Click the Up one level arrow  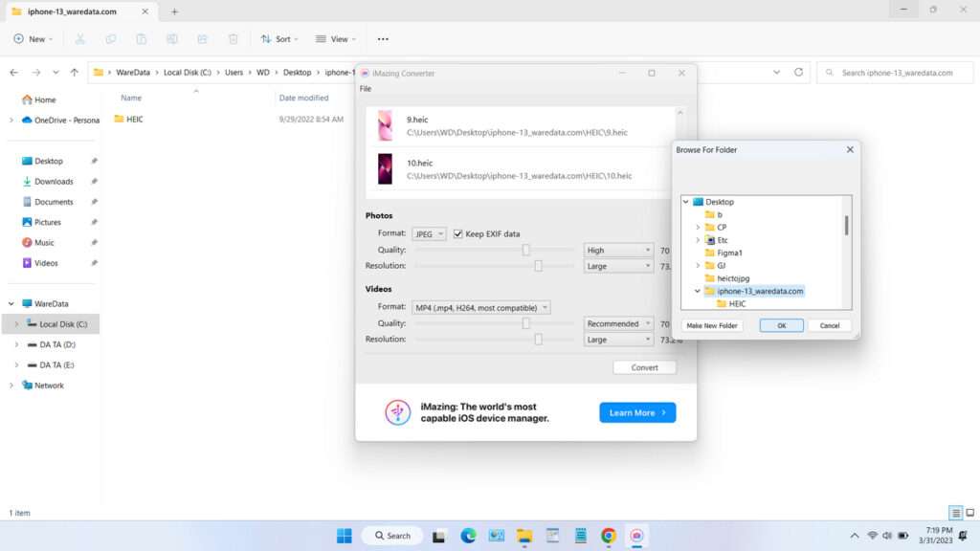(x=75, y=73)
